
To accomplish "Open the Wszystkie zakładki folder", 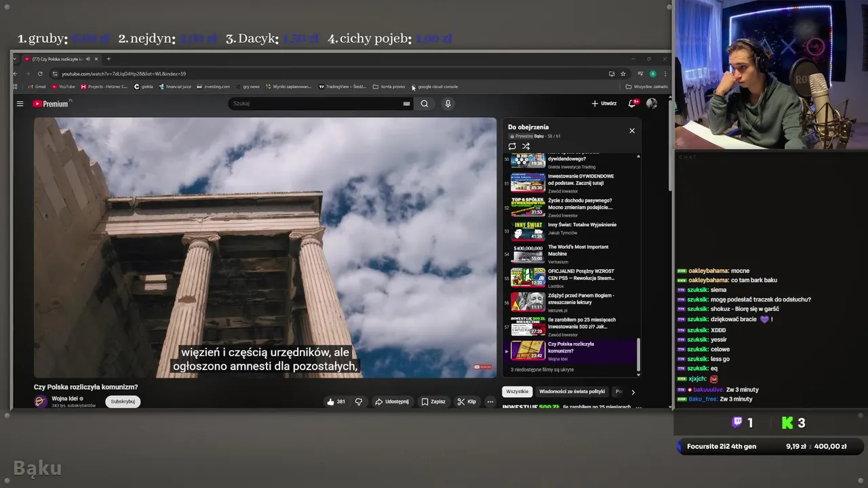I will click(647, 87).
